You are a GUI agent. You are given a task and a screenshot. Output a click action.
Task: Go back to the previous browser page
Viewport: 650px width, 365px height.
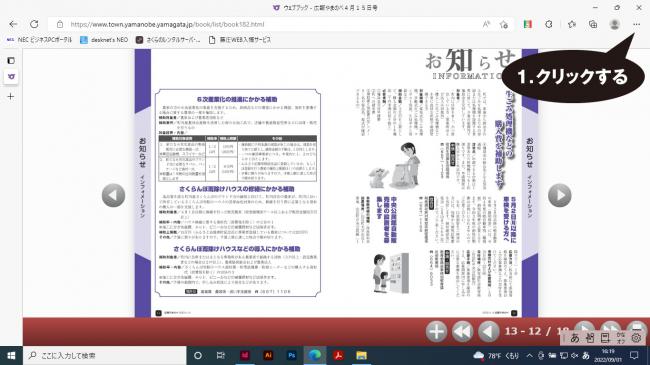(x=13, y=24)
